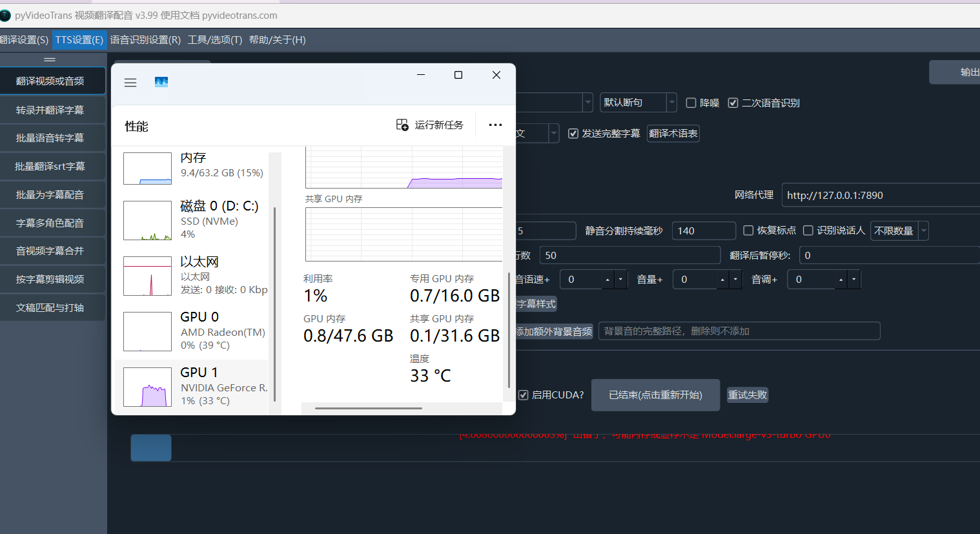Open the TTS设置(E) menu
This screenshot has height=534, width=980.
(79, 40)
